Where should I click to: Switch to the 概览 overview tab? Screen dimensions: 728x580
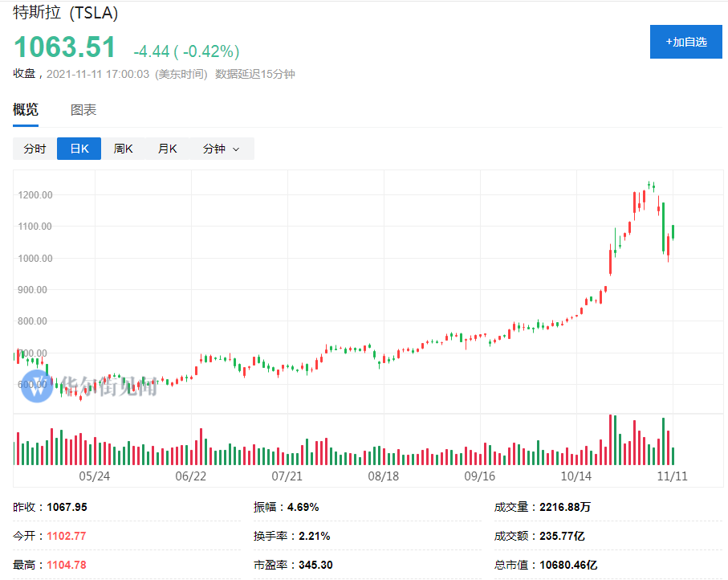(26, 110)
